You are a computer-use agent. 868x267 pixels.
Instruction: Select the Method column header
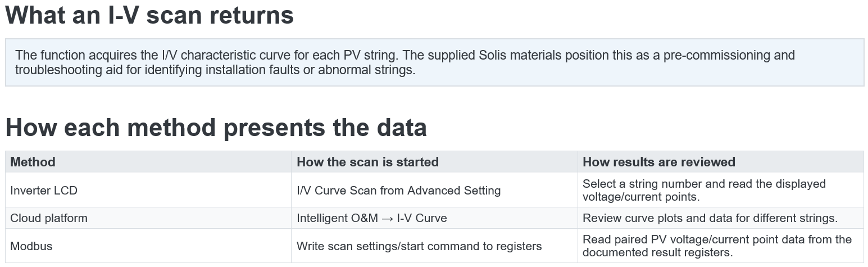(148, 162)
